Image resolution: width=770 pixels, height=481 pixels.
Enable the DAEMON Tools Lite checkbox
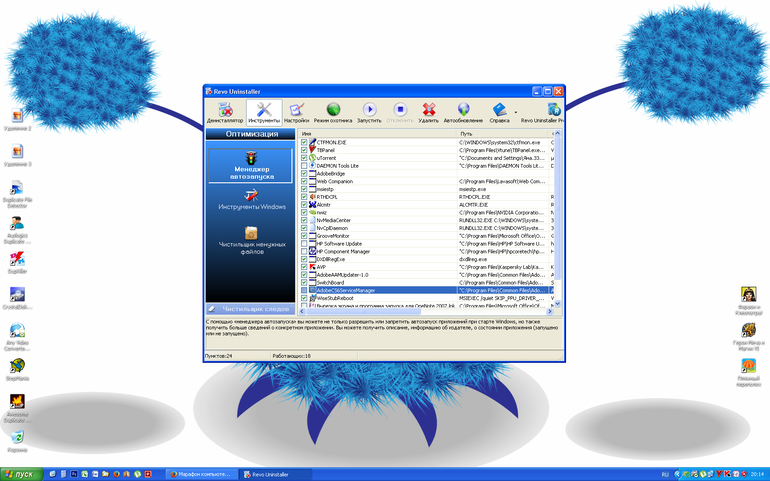coord(304,166)
